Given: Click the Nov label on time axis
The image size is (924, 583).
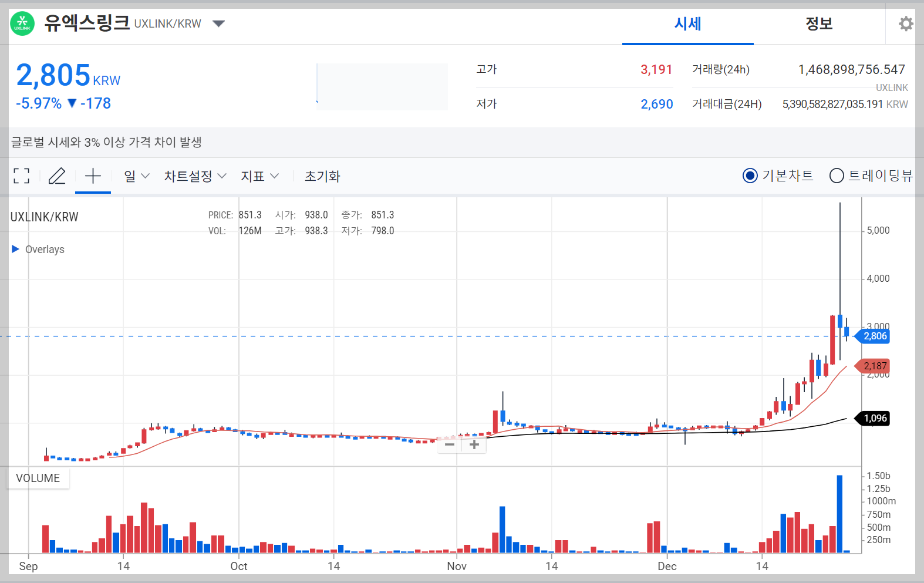Looking at the screenshot, I should (x=457, y=566).
